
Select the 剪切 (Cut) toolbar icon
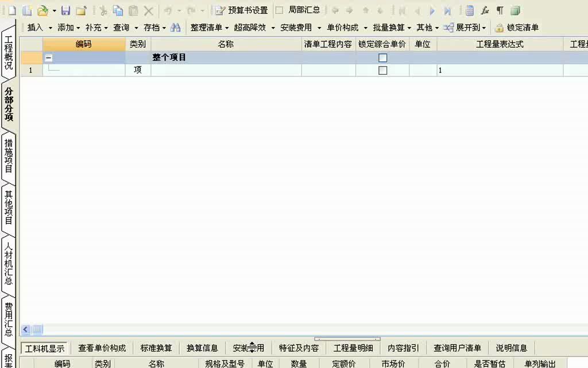click(x=105, y=10)
